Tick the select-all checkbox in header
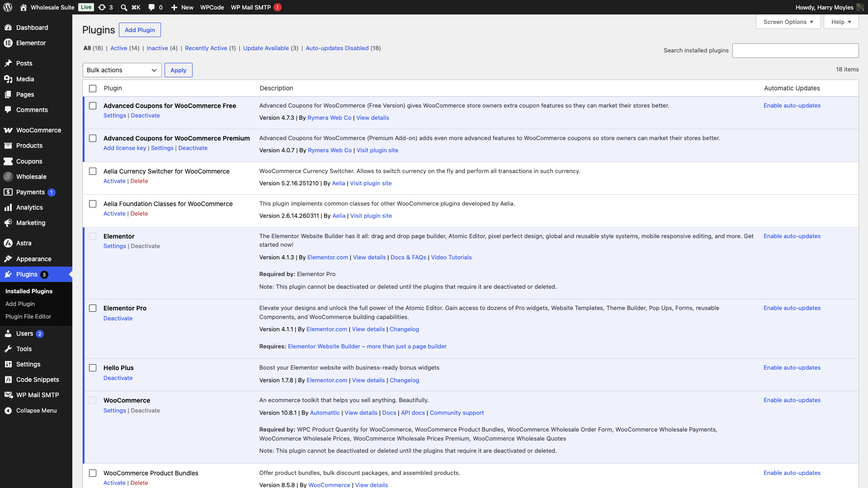868x488 pixels. point(93,89)
